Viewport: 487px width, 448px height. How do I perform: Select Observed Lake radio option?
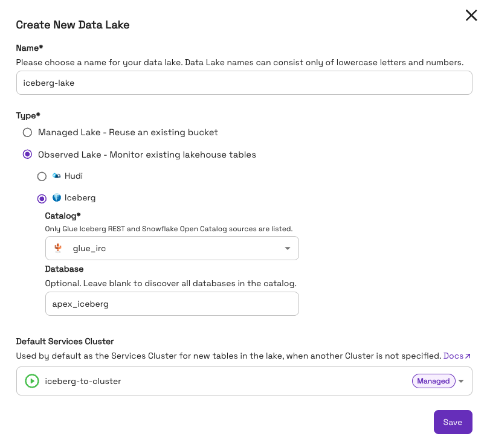27,155
